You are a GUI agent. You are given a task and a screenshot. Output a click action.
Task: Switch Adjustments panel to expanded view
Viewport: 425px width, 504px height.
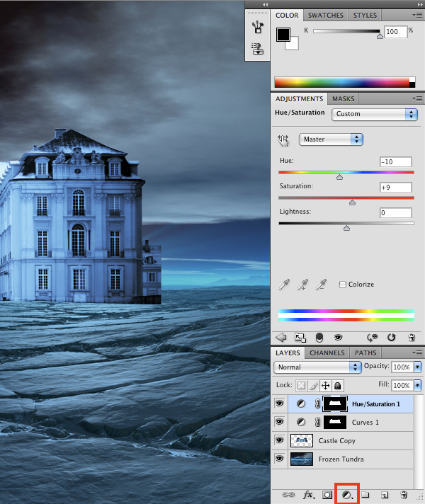point(300,337)
